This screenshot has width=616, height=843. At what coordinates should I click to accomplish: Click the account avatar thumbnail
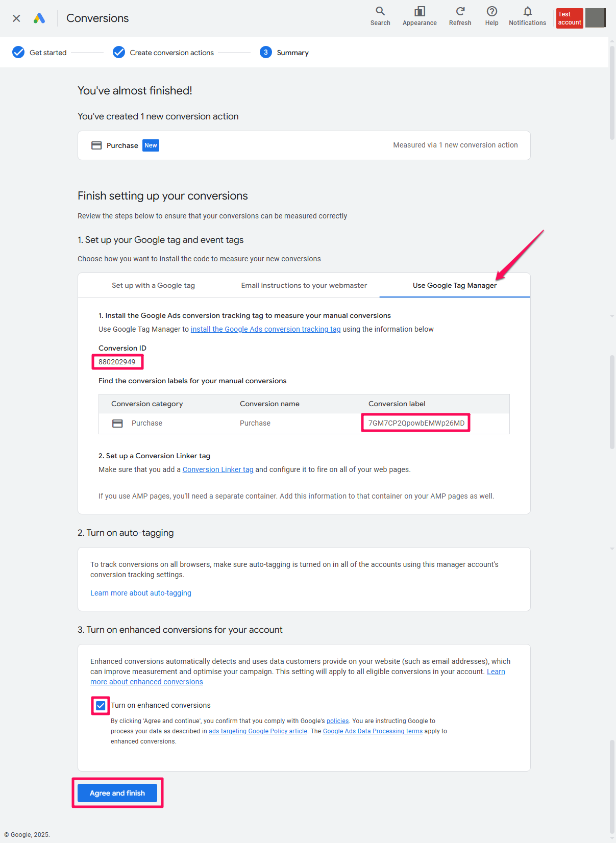[x=595, y=18]
